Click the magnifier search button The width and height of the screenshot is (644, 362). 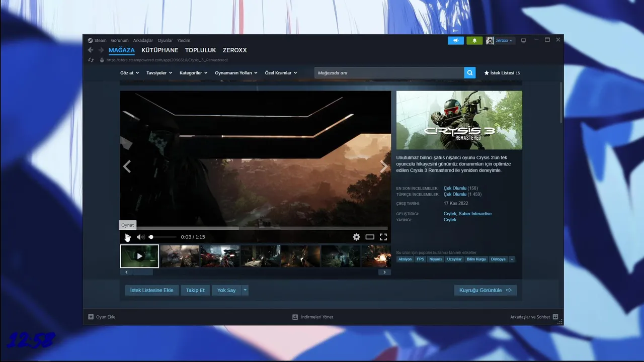[x=470, y=73]
